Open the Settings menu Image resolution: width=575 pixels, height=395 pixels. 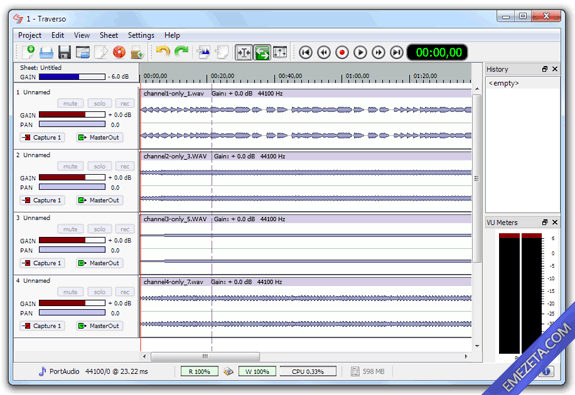click(x=141, y=35)
